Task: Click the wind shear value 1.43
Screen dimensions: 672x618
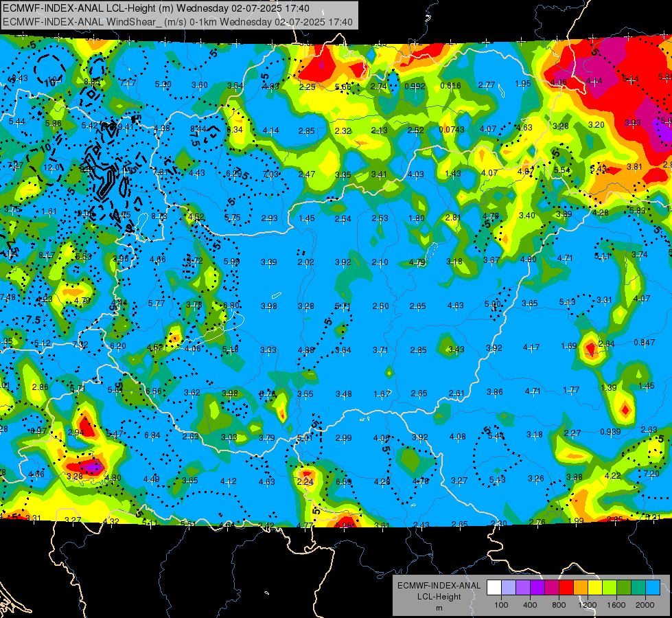Action: [452, 174]
